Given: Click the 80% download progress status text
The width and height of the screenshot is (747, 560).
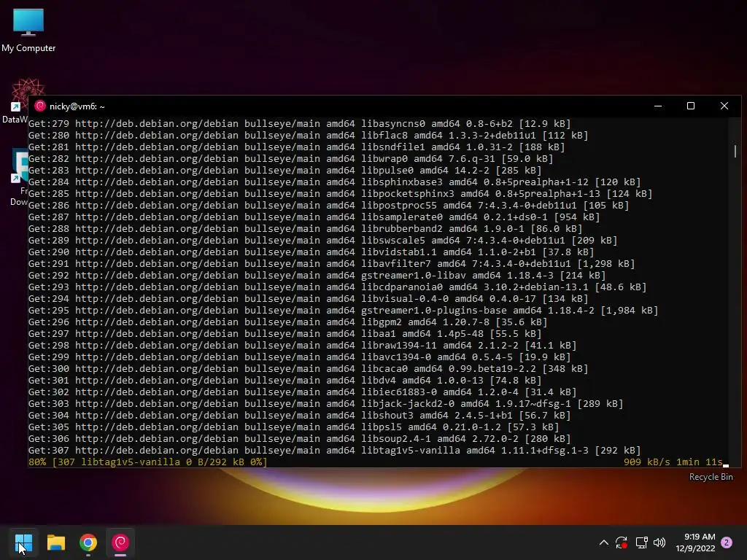Looking at the screenshot, I should click(x=147, y=462).
